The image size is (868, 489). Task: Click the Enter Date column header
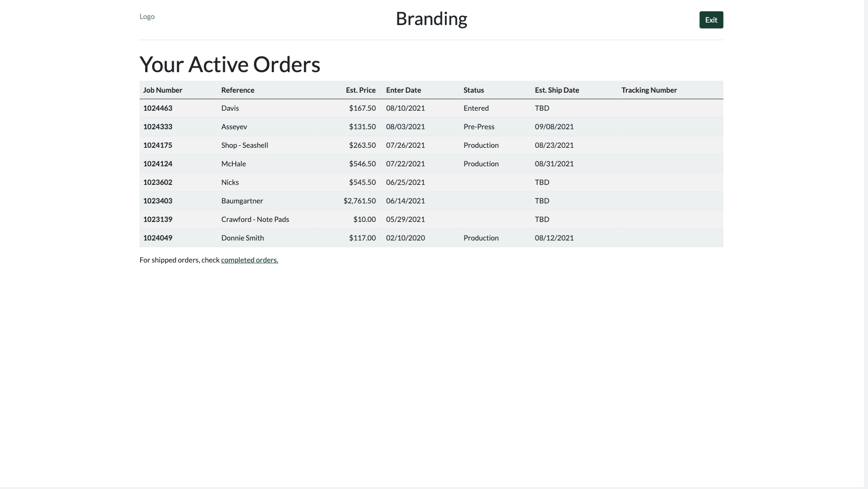click(x=403, y=90)
